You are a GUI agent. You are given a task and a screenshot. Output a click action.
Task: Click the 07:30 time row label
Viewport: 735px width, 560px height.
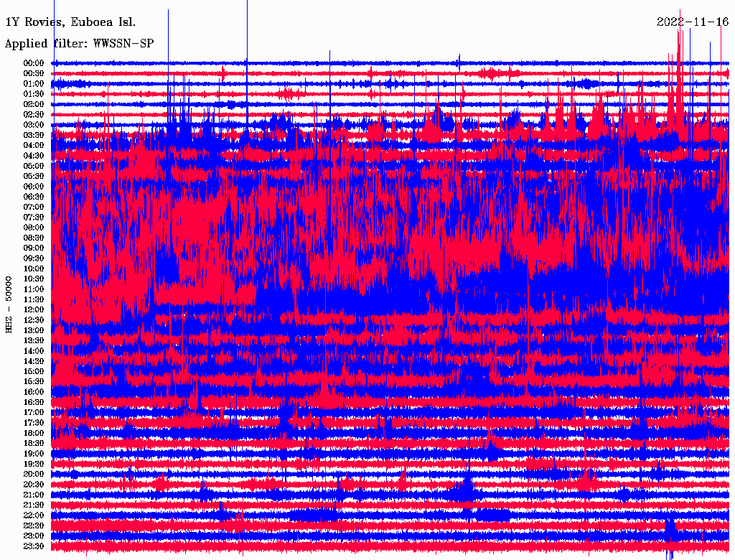(x=34, y=218)
